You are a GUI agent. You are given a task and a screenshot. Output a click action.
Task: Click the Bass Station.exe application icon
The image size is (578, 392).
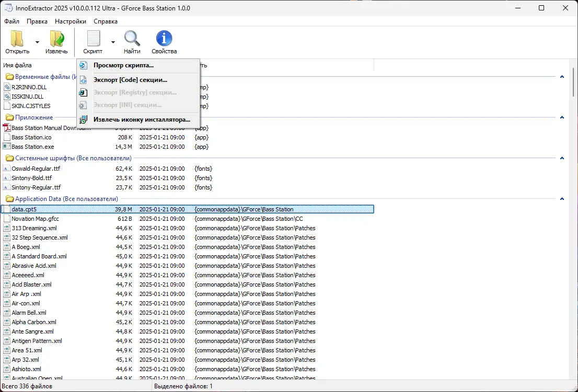click(7, 147)
